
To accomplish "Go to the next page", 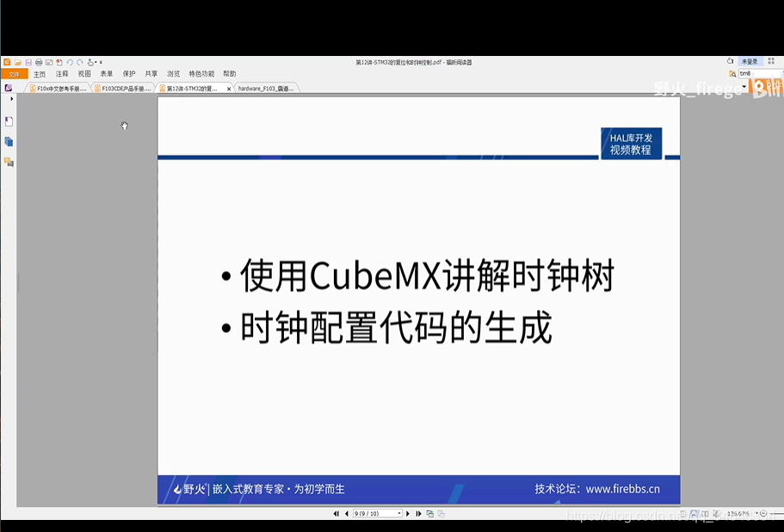I will pos(408,514).
